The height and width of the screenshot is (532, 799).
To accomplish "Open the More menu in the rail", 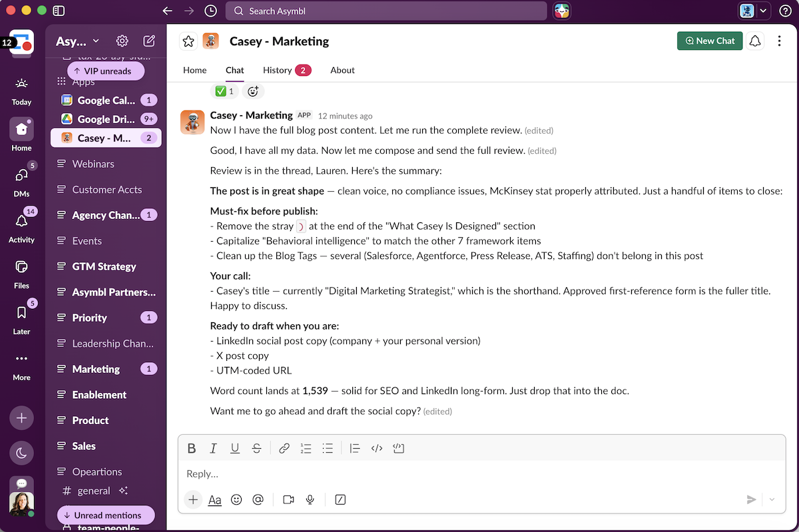I will point(21,366).
